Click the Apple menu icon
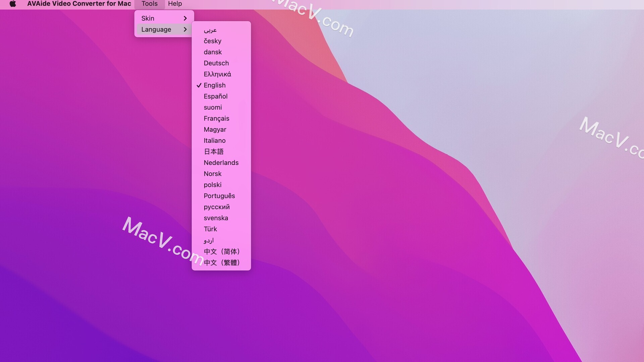This screenshot has height=362, width=644. pos(12,4)
